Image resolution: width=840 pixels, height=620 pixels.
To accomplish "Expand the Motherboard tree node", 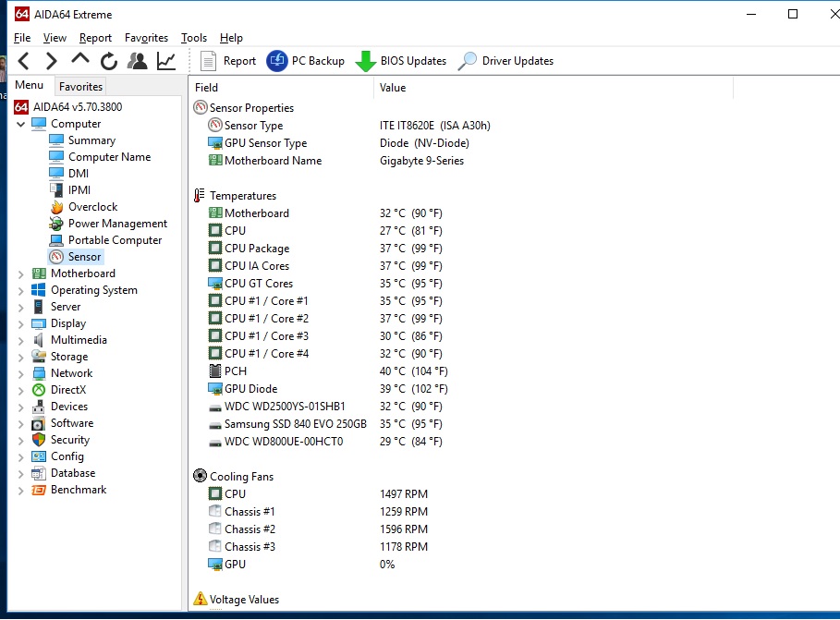I will tap(21, 274).
